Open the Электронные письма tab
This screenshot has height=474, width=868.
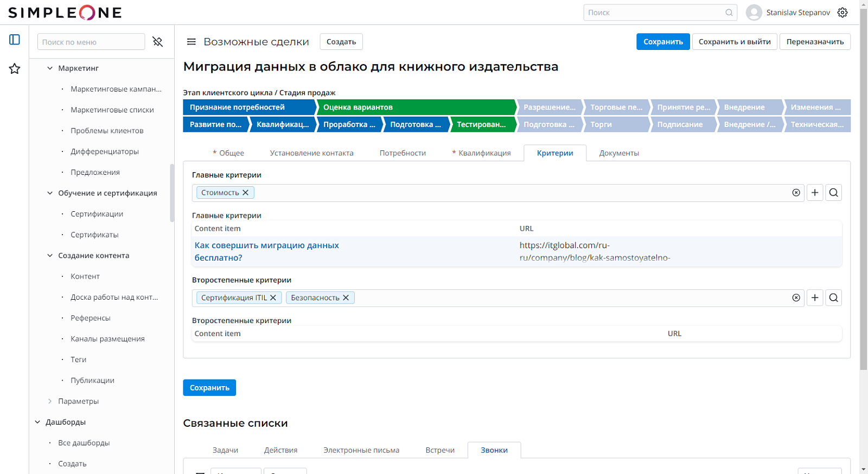(x=361, y=450)
